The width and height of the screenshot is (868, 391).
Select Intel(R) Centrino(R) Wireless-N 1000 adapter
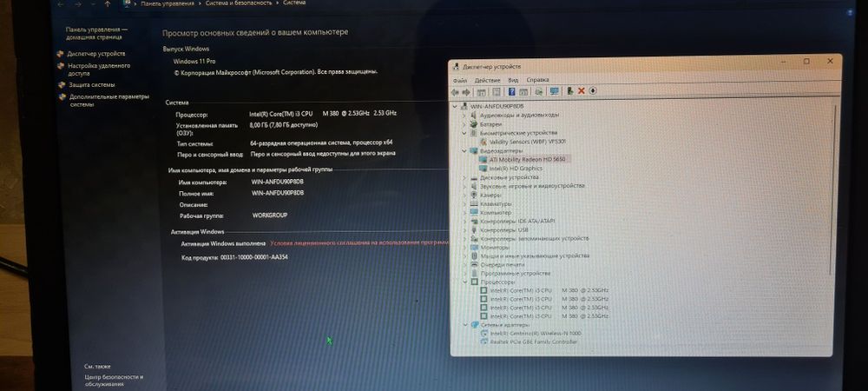point(536,334)
